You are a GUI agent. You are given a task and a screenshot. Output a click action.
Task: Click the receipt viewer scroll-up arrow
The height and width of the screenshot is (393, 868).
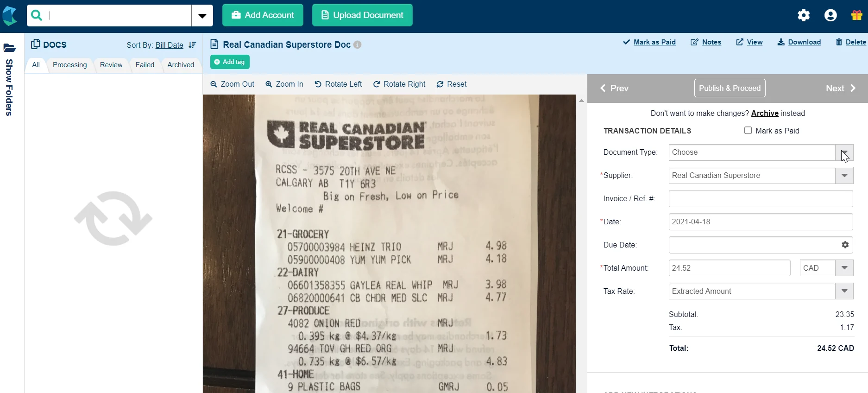click(x=581, y=101)
